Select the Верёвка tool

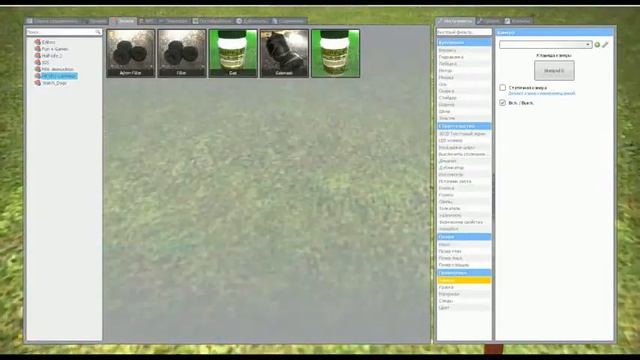(x=464, y=50)
